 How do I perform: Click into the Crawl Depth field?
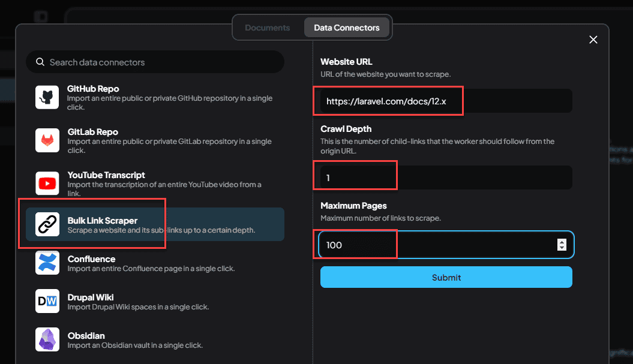point(445,178)
